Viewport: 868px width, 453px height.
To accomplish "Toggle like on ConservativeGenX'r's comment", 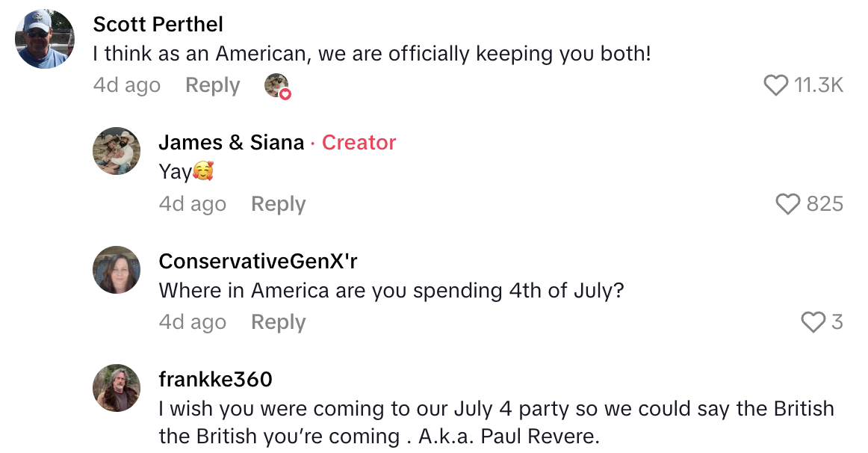I will click(813, 321).
